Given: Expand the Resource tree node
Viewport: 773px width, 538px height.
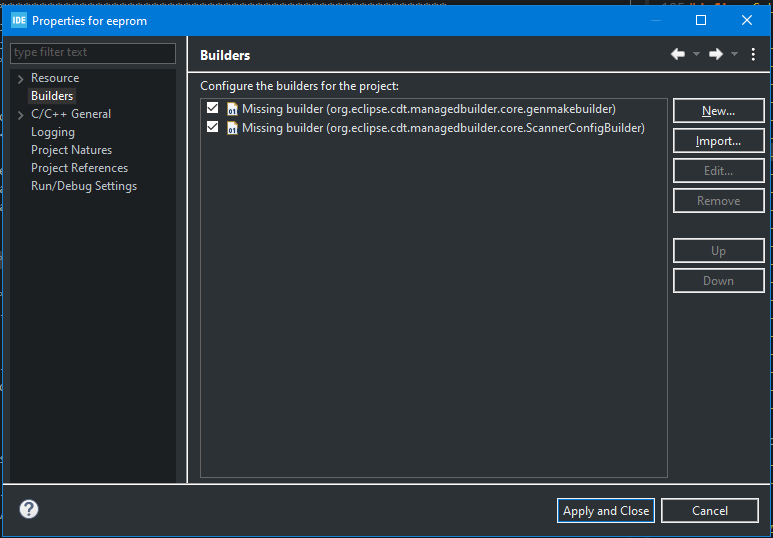Looking at the screenshot, I should tap(20, 79).
